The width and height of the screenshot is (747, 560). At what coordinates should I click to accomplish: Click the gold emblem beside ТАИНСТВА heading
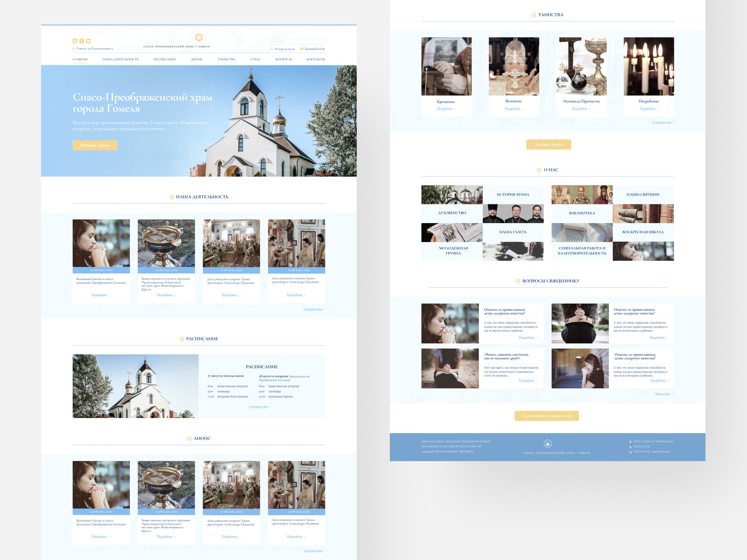(533, 14)
